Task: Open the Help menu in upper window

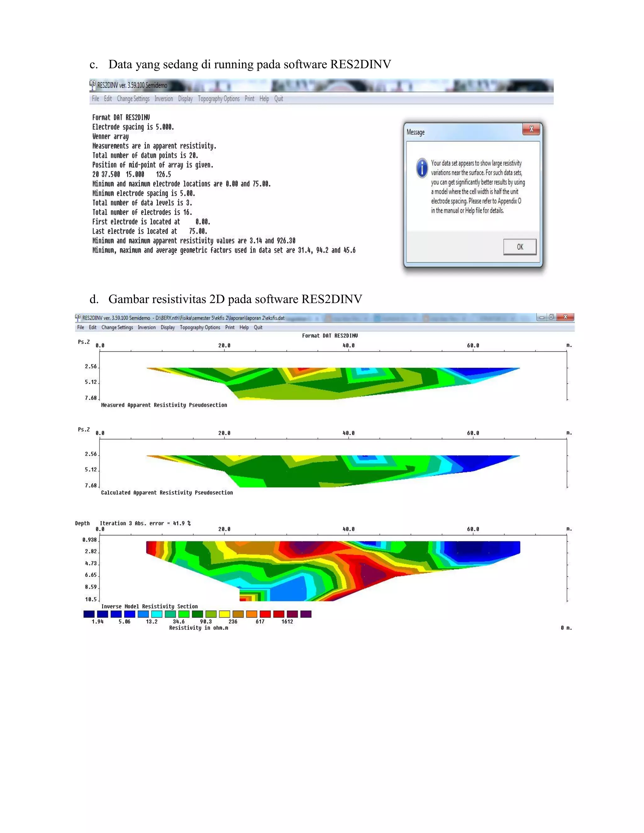Action: [x=264, y=99]
